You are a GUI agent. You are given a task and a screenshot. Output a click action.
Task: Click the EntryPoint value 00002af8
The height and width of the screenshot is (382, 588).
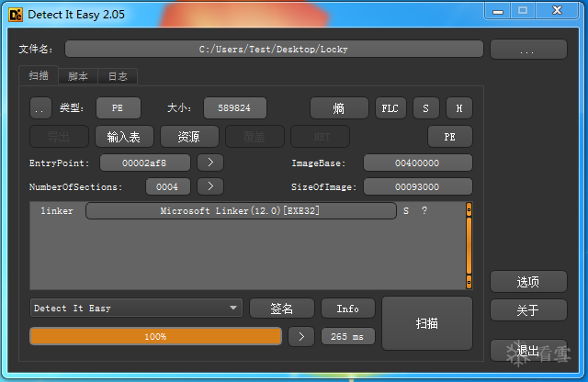tap(145, 163)
